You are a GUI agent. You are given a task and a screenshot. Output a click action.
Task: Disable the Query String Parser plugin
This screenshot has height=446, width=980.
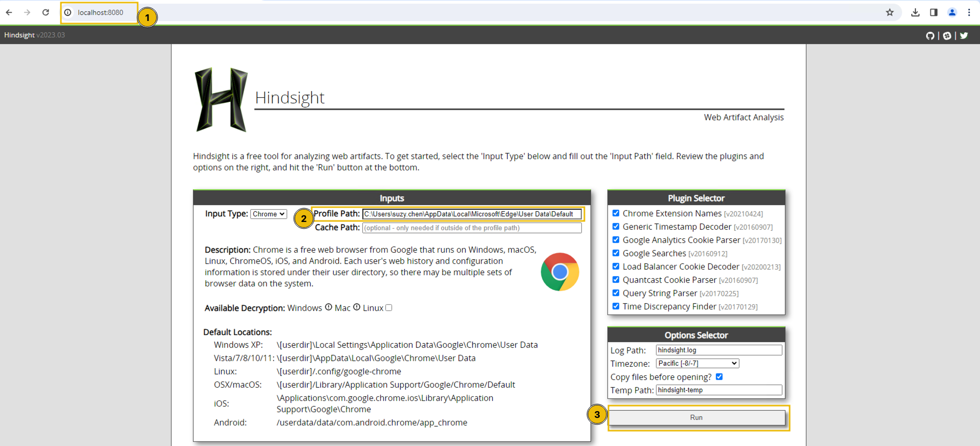[x=616, y=293]
